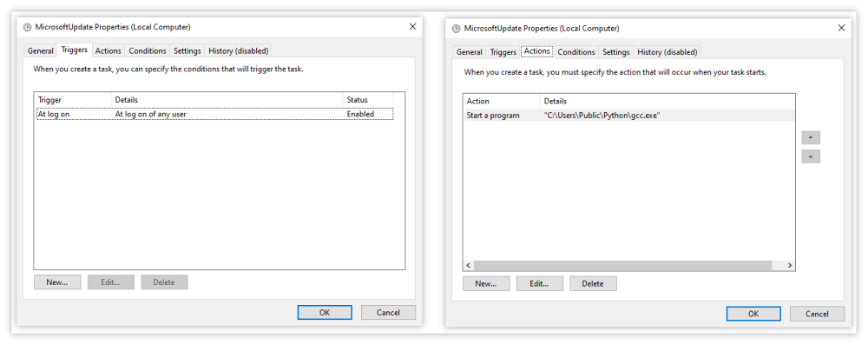Switch to Actions tab in left window
The width and height of the screenshot is (868, 345).
coord(108,50)
